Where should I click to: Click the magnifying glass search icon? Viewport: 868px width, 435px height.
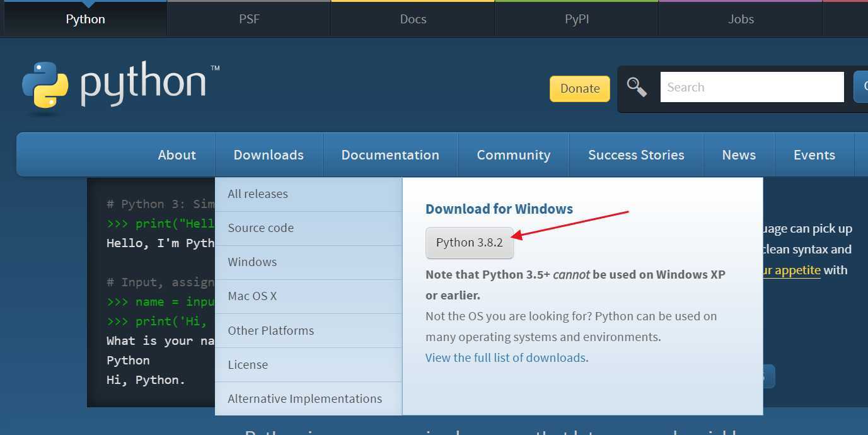click(x=637, y=87)
